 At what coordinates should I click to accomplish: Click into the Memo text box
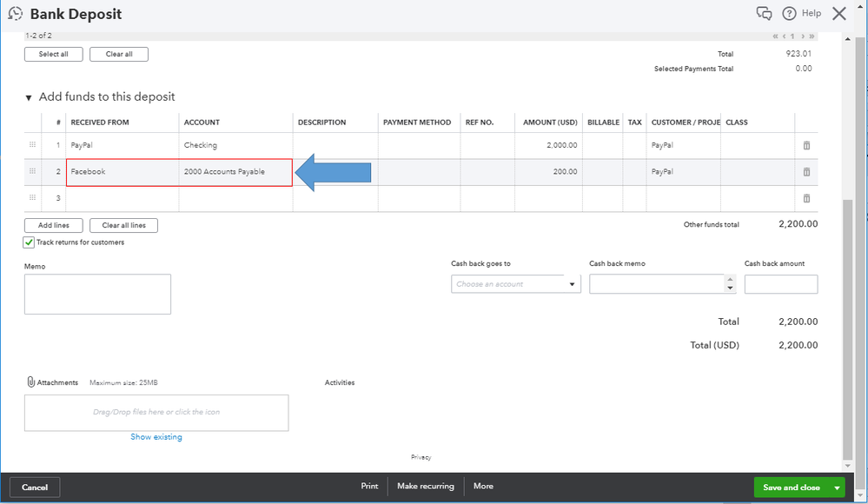pyautogui.click(x=97, y=294)
